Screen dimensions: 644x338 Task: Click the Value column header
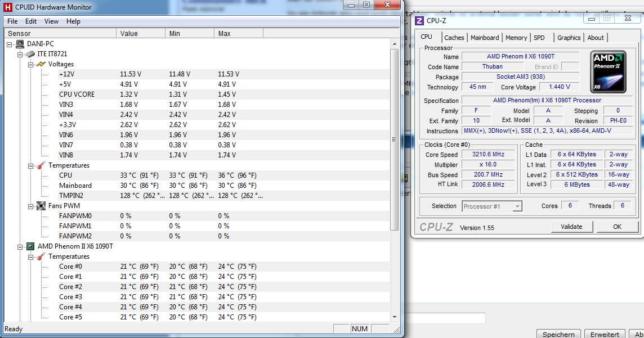141,33
